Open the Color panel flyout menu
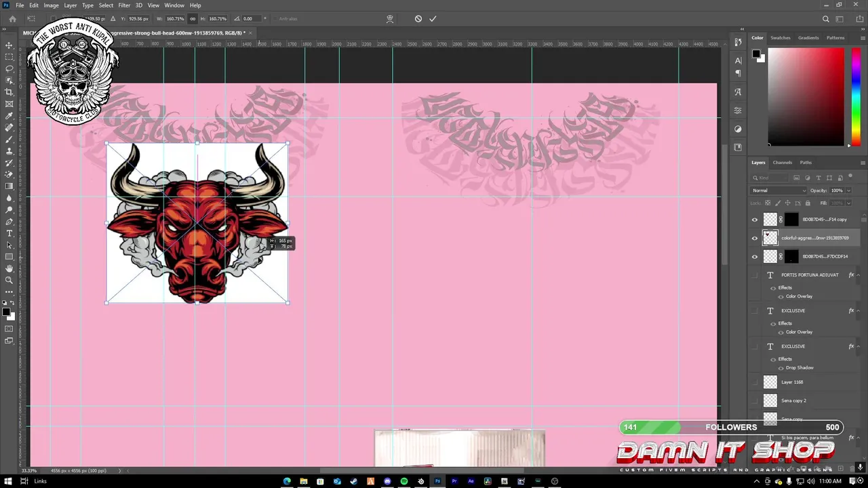The width and height of the screenshot is (868, 488). pyautogui.click(x=863, y=38)
